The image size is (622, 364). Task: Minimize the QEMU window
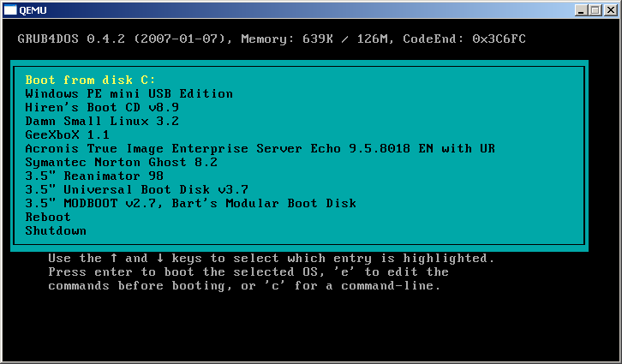(x=581, y=10)
